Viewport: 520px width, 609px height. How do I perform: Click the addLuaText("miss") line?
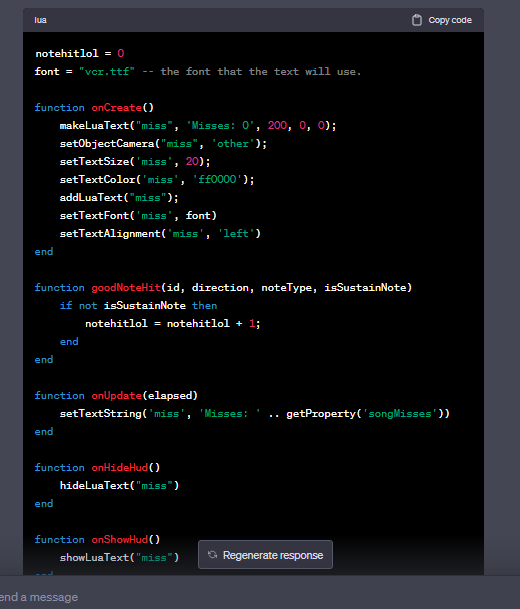pos(119,197)
